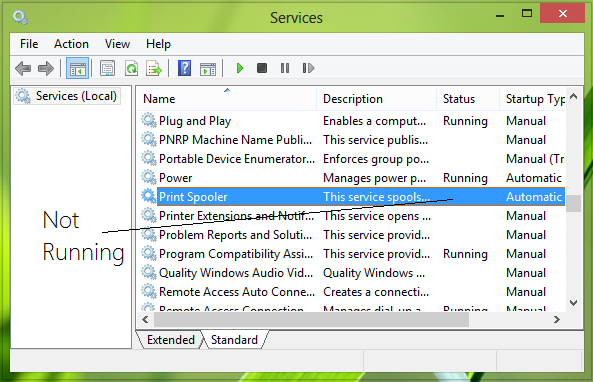The width and height of the screenshot is (593, 382).
Task: Click the Services app icon in title bar
Action: point(20,17)
